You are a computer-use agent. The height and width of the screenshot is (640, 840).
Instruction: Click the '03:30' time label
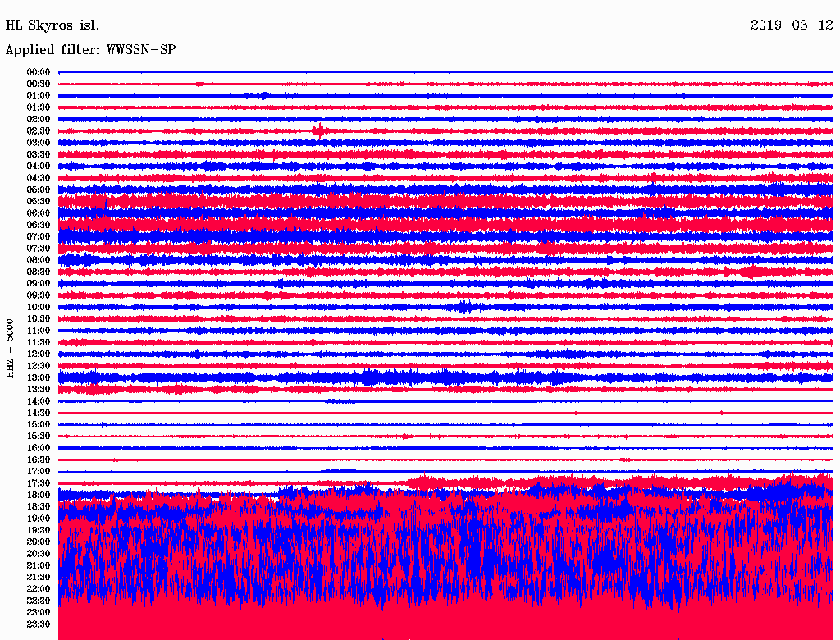pos(39,154)
